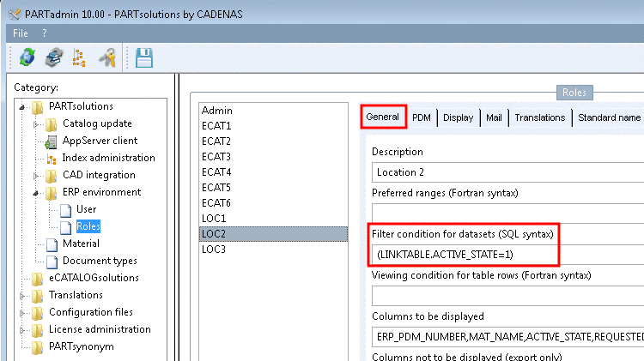Expand the License administration node
The width and height of the screenshot is (644, 361).
click(x=22, y=330)
